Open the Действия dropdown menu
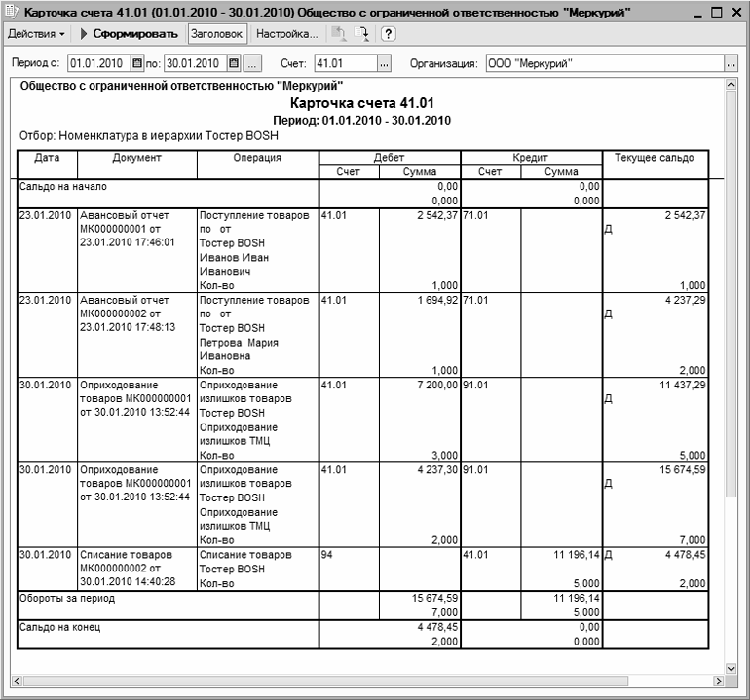Viewport: 750px width, 700px height. [x=36, y=34]
